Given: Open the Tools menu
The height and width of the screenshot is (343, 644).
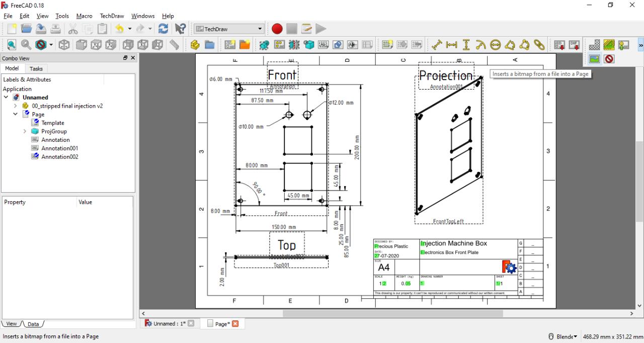Looking at the screenshot, I should pos(62,16).
